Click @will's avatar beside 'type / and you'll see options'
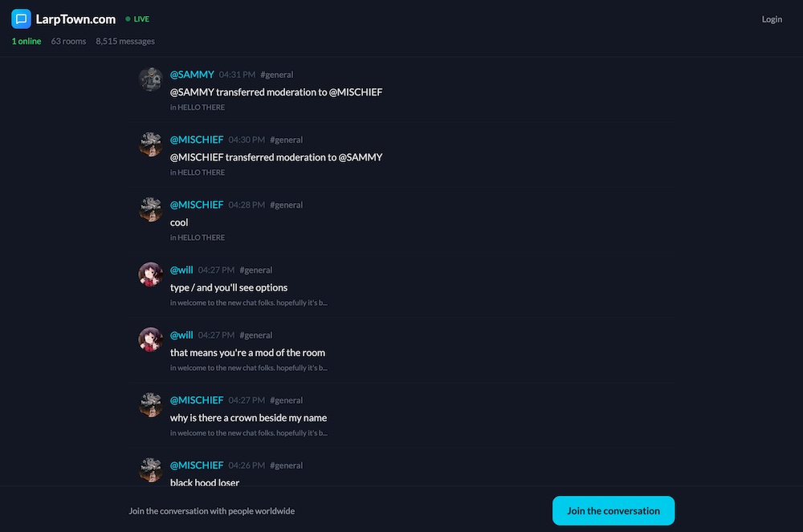Image resolution: width=803 pixels, height=532 pixels. 151,274
